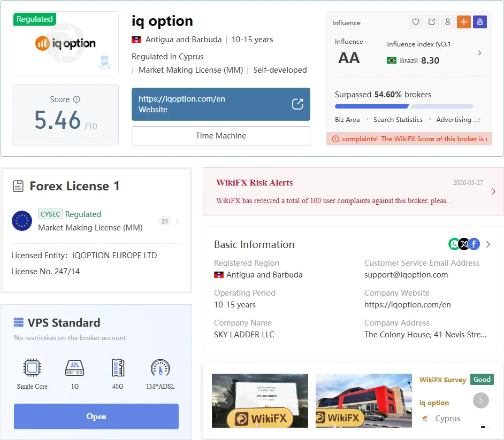Click the SKY LADDER LLC company name
Screen dimensions: 504x440
(244, 334)
